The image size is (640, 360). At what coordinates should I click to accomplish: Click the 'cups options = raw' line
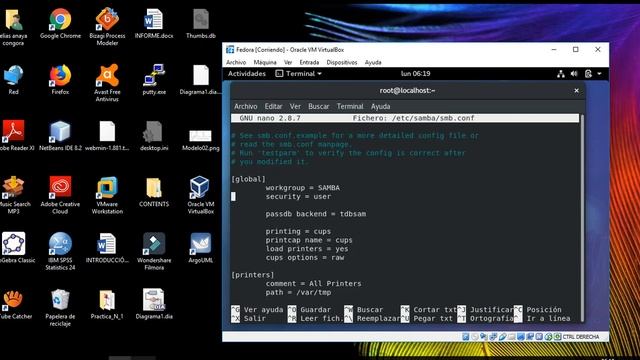(304, 258)
